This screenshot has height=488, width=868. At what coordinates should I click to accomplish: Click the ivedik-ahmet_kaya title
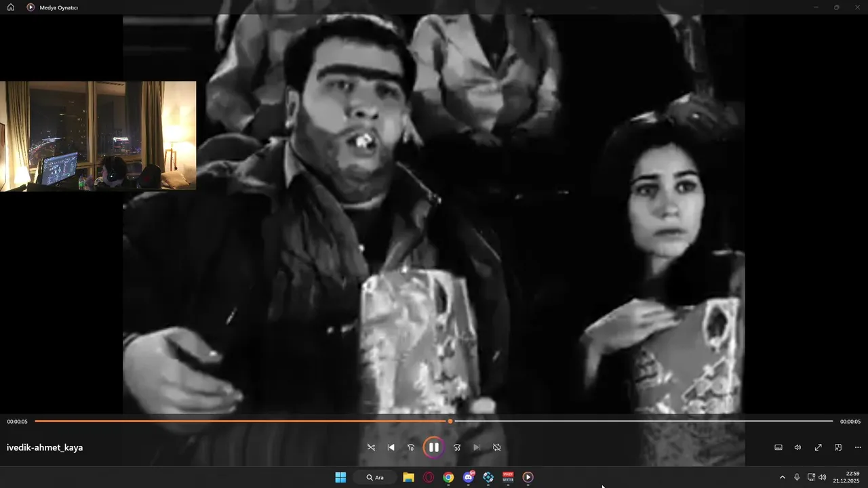pyautogui.click(x=45, y=447)
